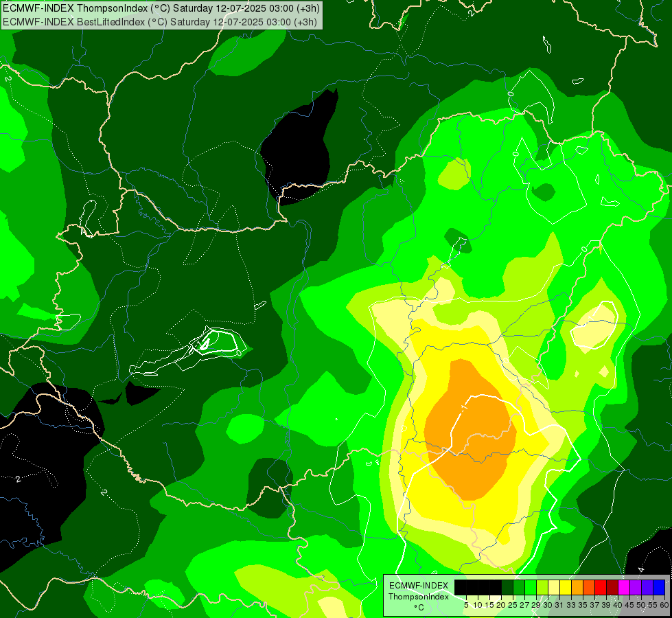Click legend scale value 40
The image size is (672, 618).
pyautogui.click(x=618, y=605)
